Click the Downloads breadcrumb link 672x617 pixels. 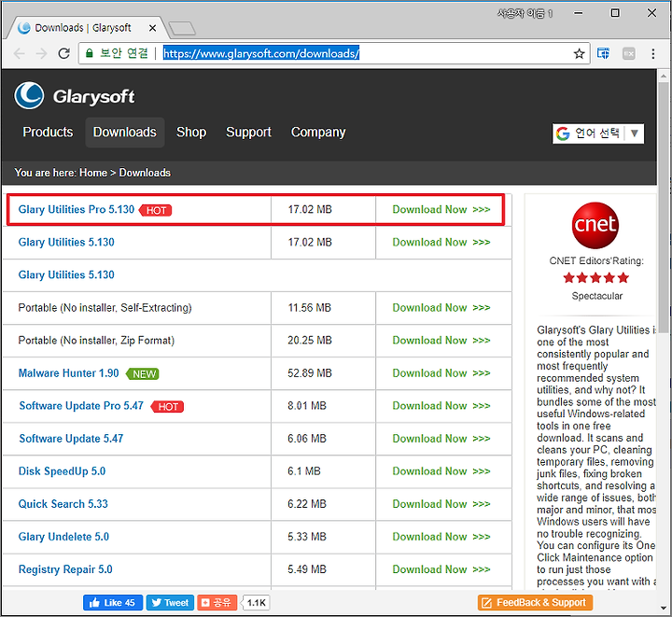pyautogui.click(x=145, y=173)
